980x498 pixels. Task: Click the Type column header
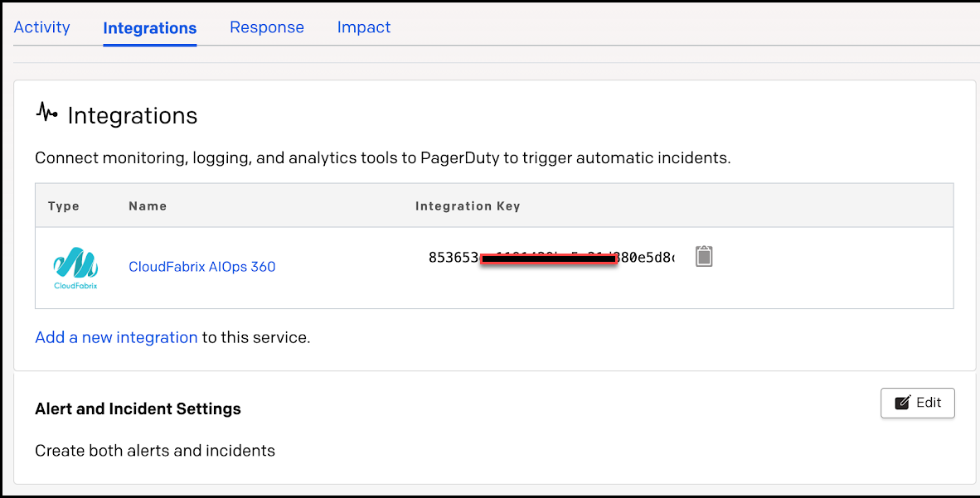[x=64, y=206]
